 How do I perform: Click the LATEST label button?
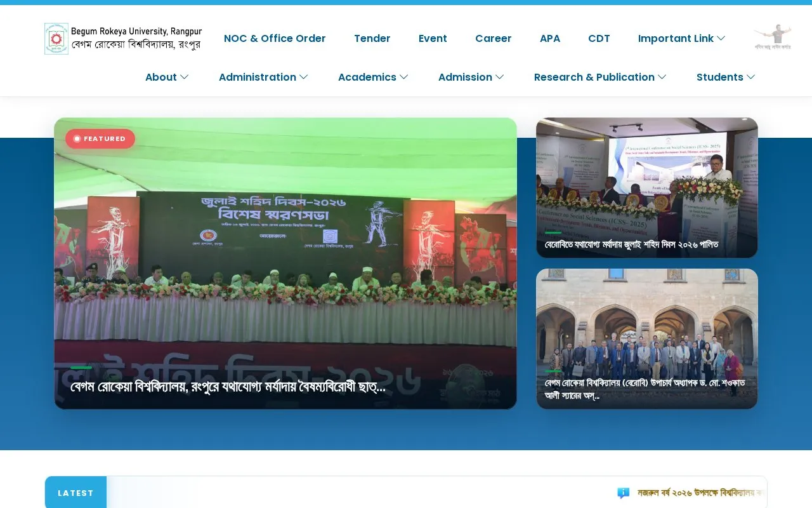[75, 493]
